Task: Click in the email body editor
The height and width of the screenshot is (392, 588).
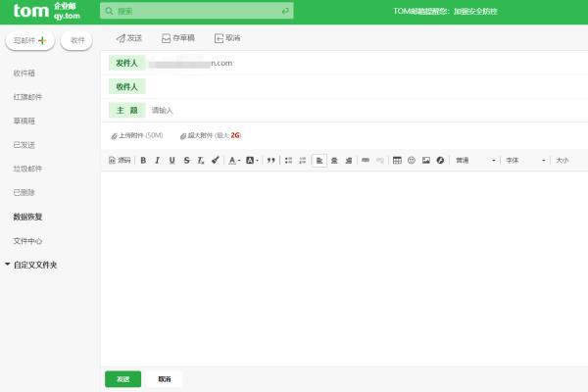Action: point(344,269)
